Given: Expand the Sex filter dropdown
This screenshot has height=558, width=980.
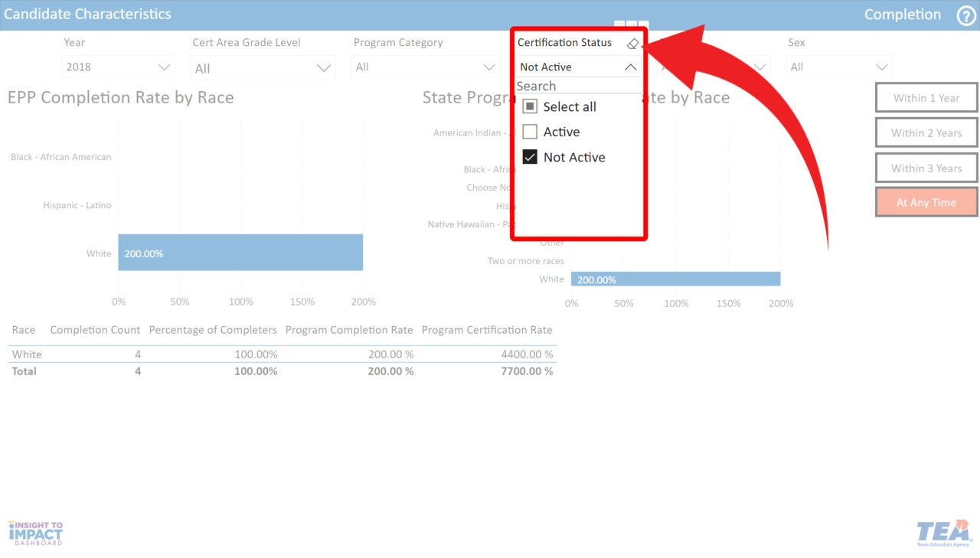Looking at the screenshot, I should pyautogui.click(x=838, y=67).
